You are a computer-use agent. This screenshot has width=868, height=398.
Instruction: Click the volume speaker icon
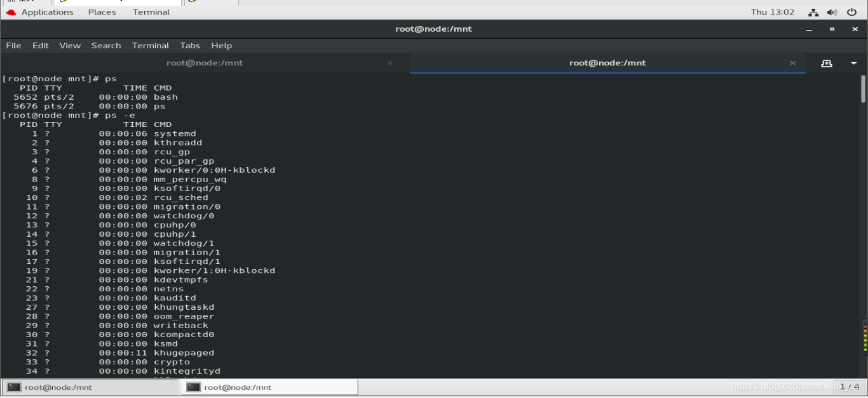click(832, 12)
